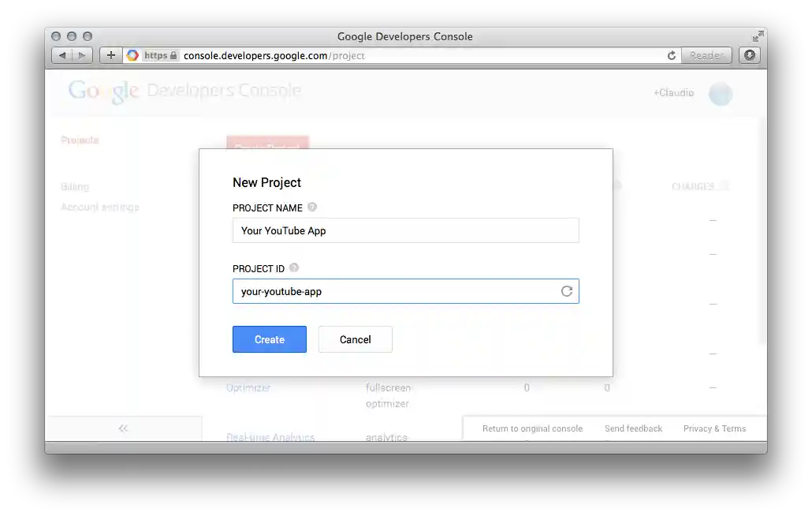This screenshot has width=812, height=516.
Task: Open the Optimizer project link
Action: pyautogui.click(x=248, y=387)
